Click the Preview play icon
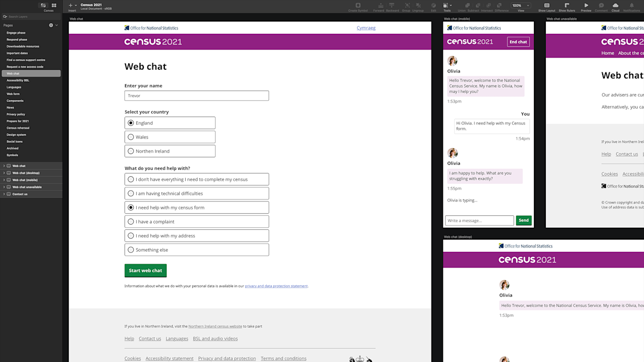Image resolution: width=644 pixels, height=362 pixels. 586,5
